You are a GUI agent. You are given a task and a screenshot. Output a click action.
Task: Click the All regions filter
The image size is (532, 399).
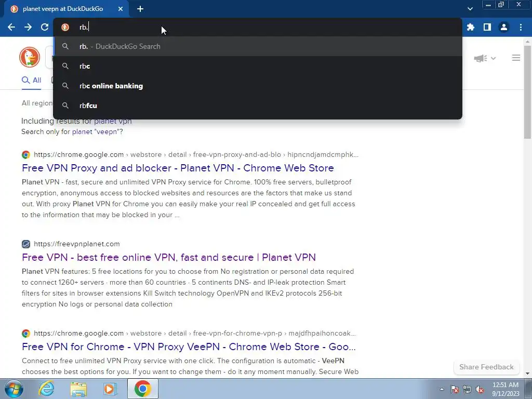pyautogui.click(x=37, y=103)
